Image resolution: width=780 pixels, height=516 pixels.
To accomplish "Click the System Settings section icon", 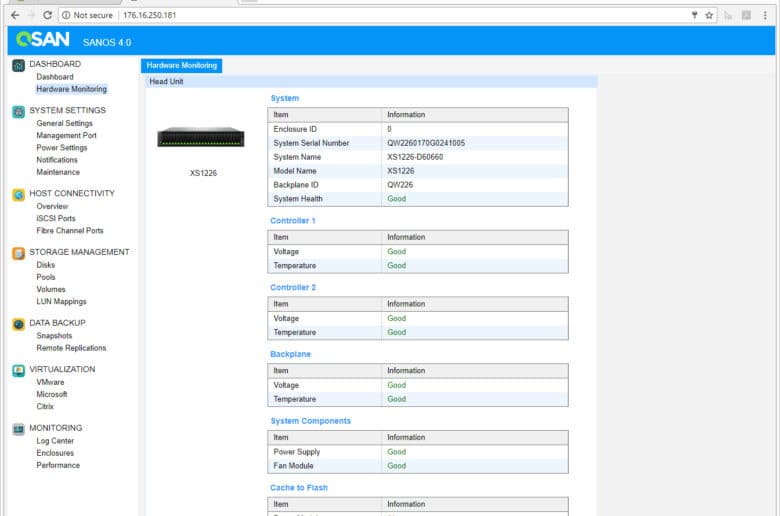I will [x=18, y=111].
